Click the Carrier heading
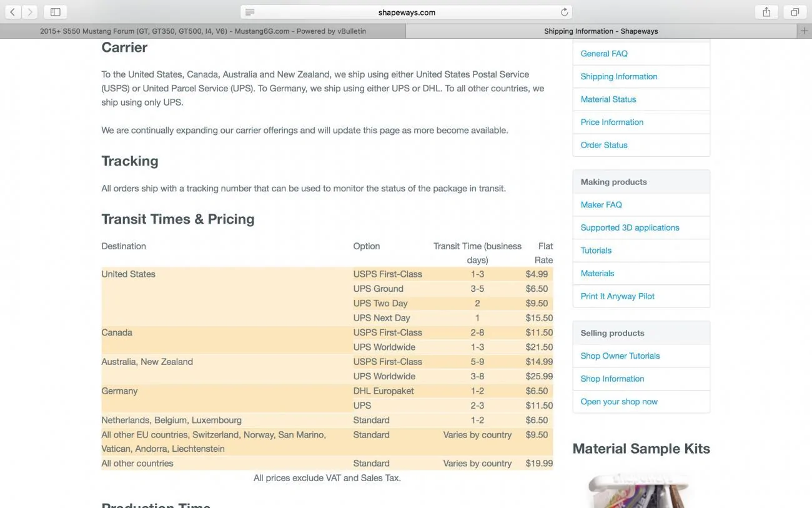The image size is (812, 508). point(124,47)
